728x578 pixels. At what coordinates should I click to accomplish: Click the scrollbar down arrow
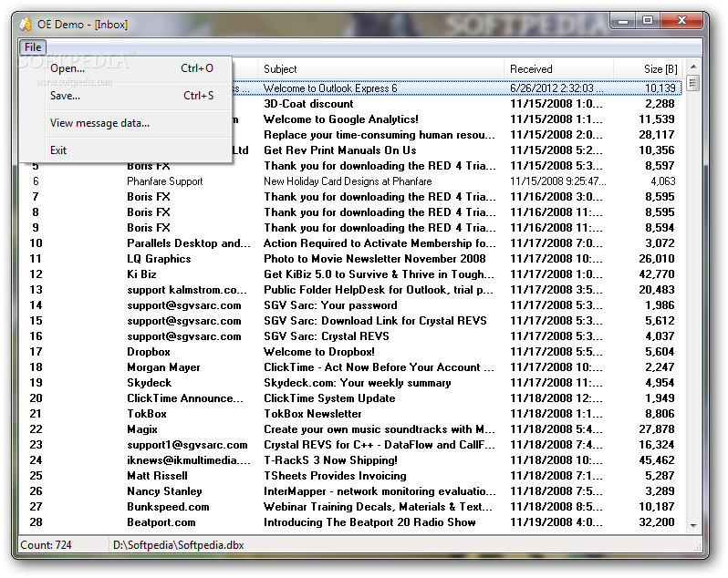pos(692,526)
